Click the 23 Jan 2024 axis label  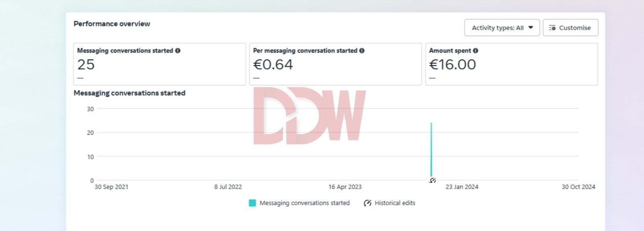coord(462,187)
